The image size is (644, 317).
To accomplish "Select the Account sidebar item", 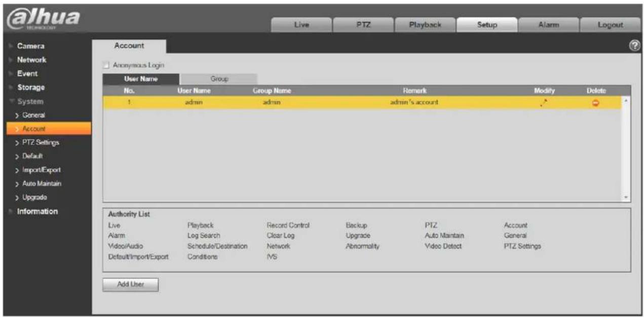I will pos(48,129).
